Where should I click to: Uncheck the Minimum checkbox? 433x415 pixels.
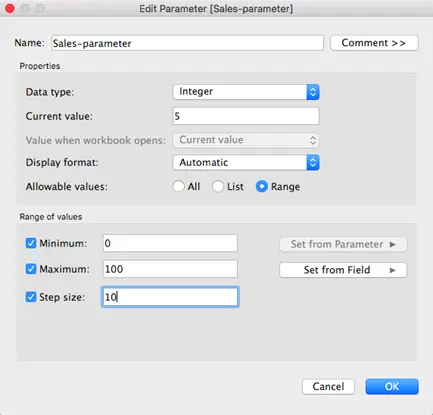[31, 243]
